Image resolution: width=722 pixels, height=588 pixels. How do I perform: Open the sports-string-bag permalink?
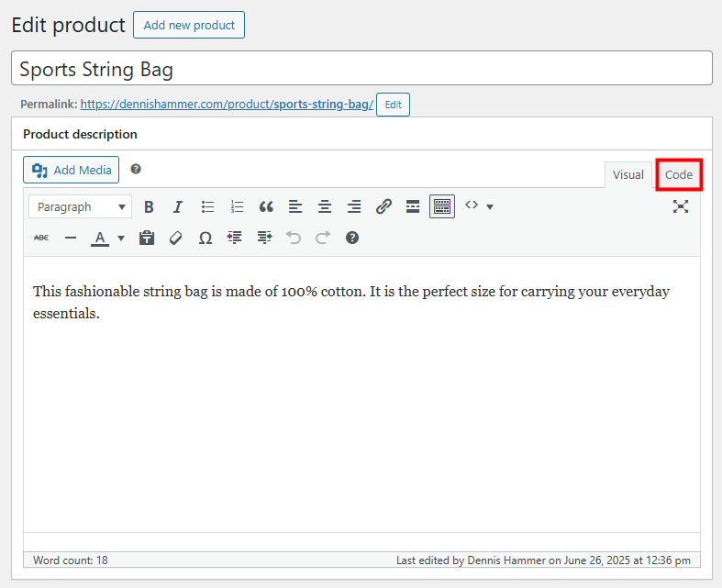click(227, 105)
